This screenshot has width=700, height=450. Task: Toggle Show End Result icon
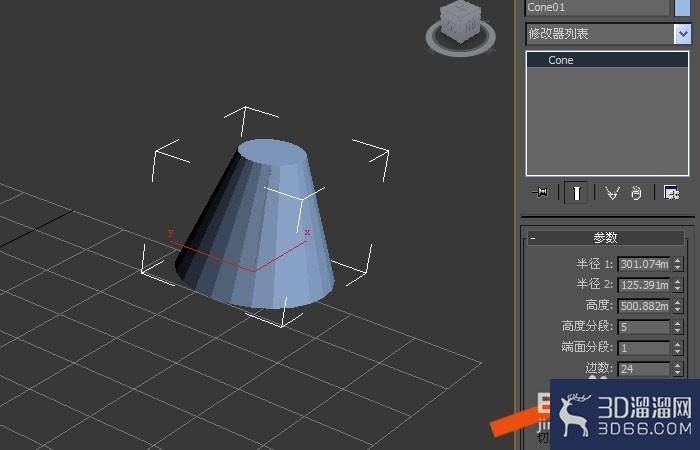[x=576, y=193]
